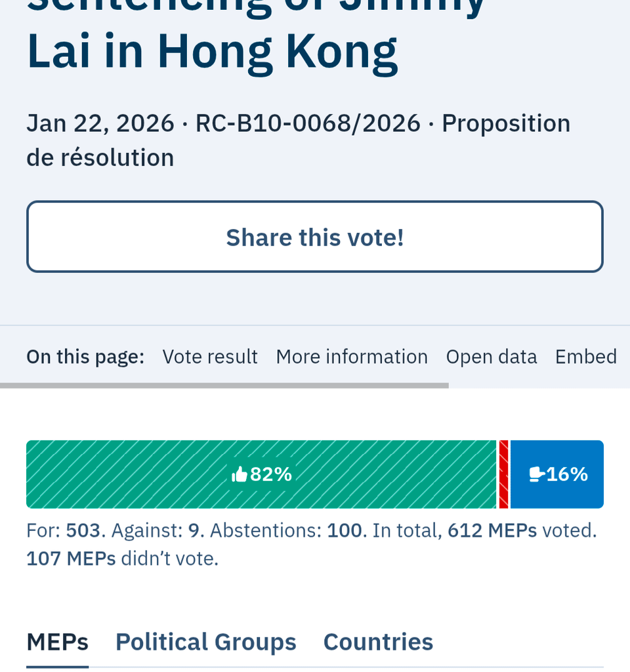Open the Vote result section link
The height and width of the screenshot is (672, 630).
tap(209, 356)
